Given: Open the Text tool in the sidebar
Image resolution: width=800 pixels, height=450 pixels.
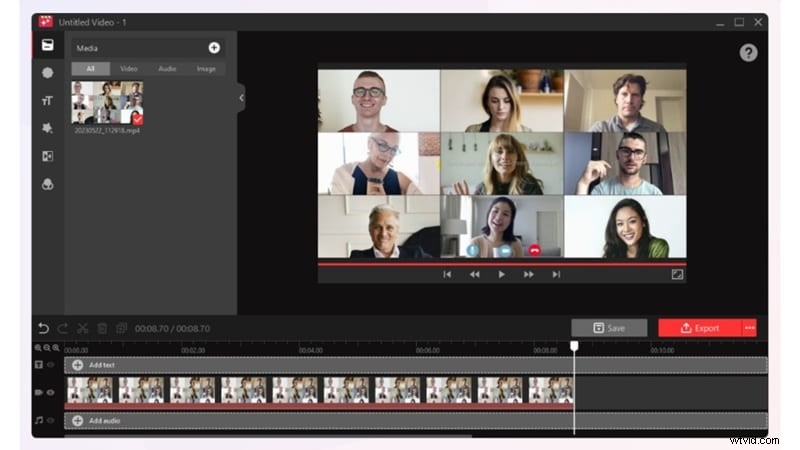Looking at the screenshot, I should (47, 101).
